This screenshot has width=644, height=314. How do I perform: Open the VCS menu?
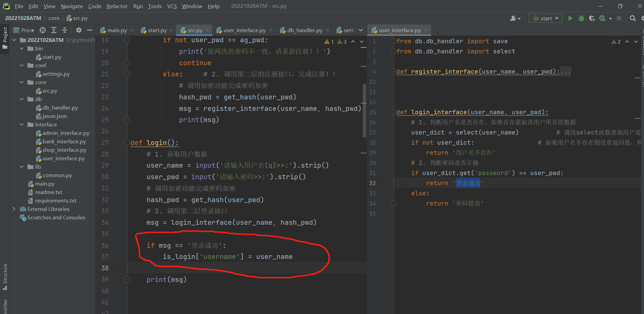172,6
